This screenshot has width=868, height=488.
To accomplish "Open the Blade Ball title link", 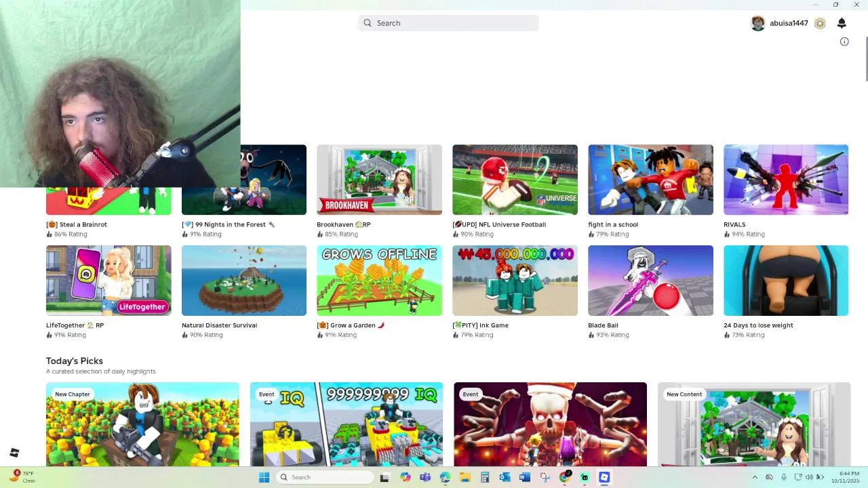I will (x=603, y=325).
